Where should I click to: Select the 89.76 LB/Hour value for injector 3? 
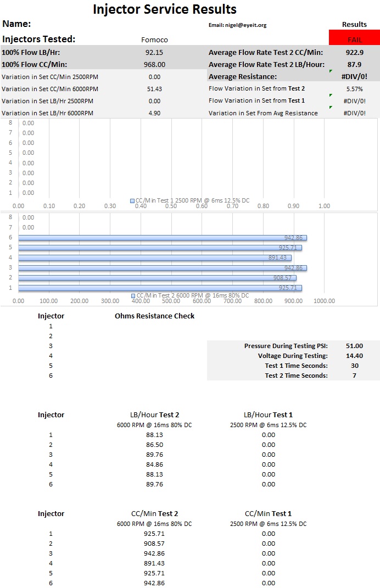coord(154,455)
